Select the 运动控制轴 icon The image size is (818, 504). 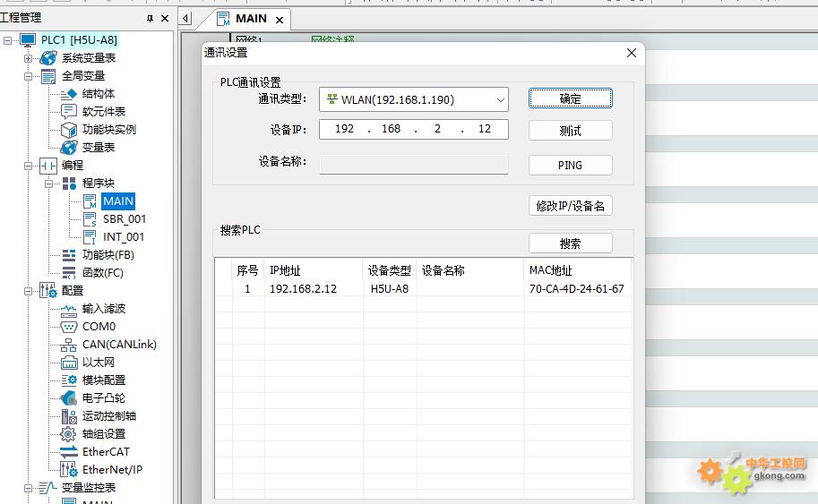coord(69,416)
